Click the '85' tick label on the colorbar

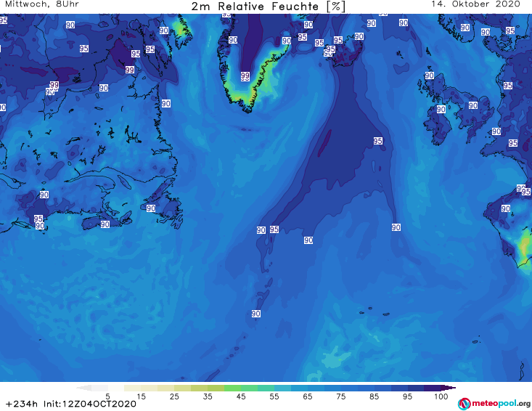click(374, 396)
